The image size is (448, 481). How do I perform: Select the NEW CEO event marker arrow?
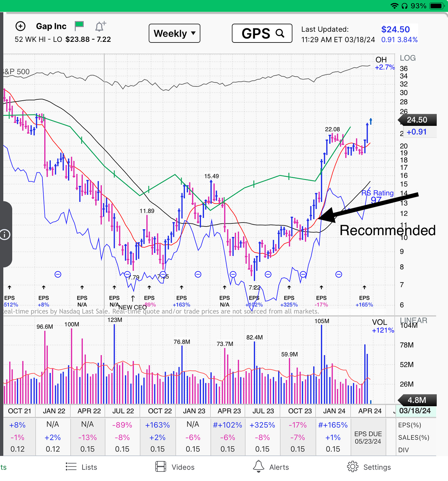point(133,299)
